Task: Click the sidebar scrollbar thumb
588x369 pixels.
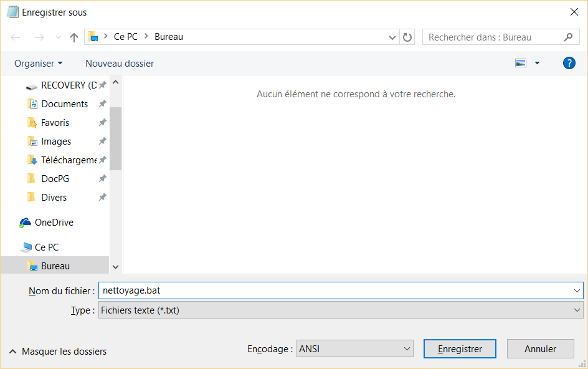Action: tap(115, 138)
